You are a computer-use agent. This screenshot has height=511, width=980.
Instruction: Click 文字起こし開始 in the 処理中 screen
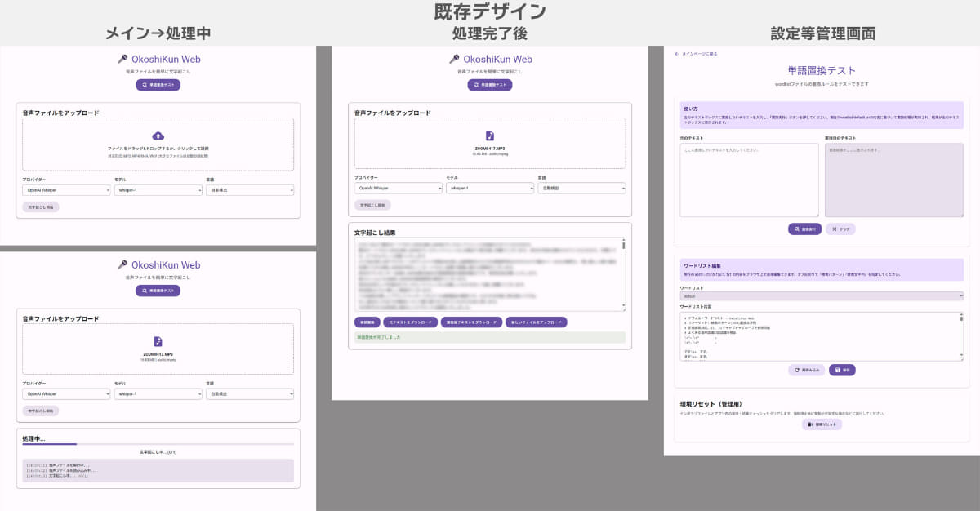pyautogui.click(x=41, y=411)
